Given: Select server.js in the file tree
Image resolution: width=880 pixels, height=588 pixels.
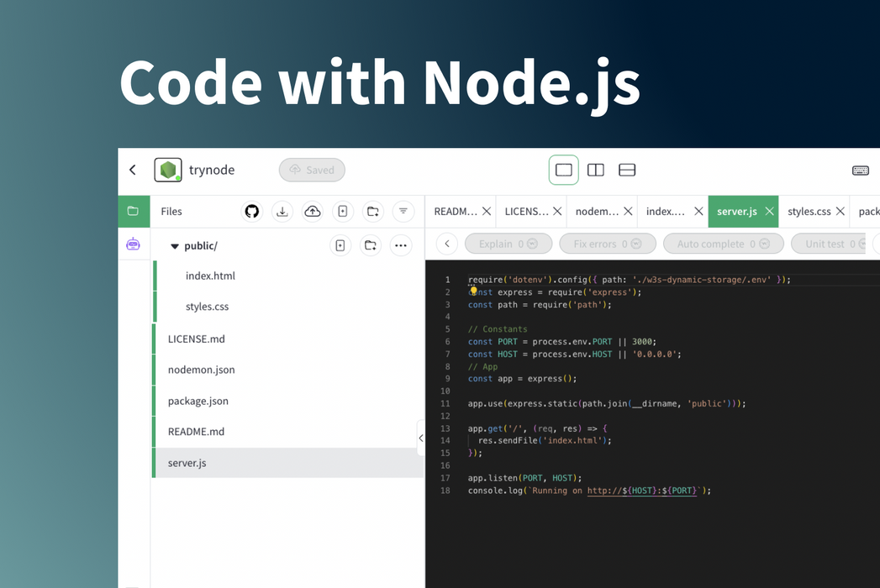Looking at the screenshot, I should [x=188, y=462].
